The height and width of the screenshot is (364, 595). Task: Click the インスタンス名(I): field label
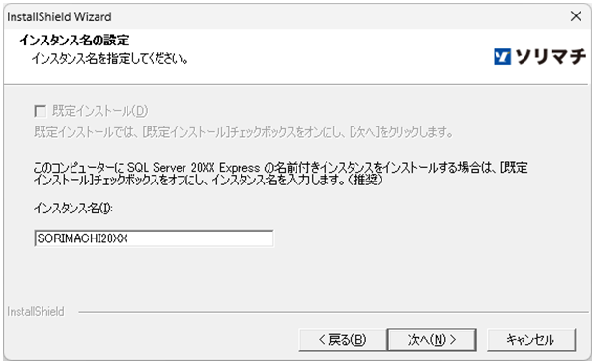[72, 209]
